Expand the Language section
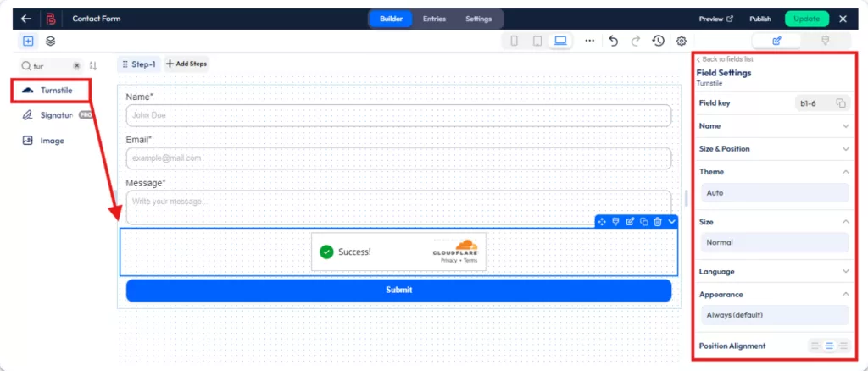 774,272
